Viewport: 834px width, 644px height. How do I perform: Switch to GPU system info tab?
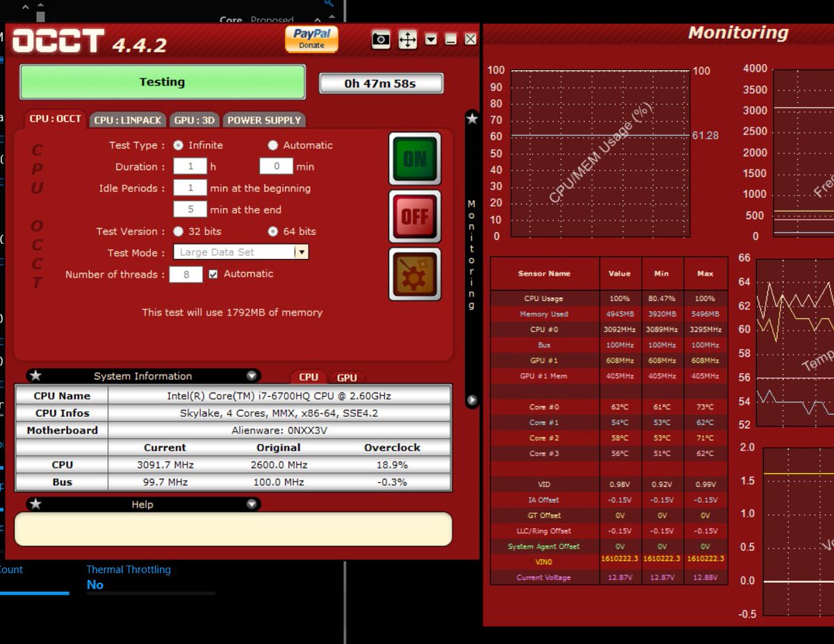pyautogui.click(x=347, y=377)
